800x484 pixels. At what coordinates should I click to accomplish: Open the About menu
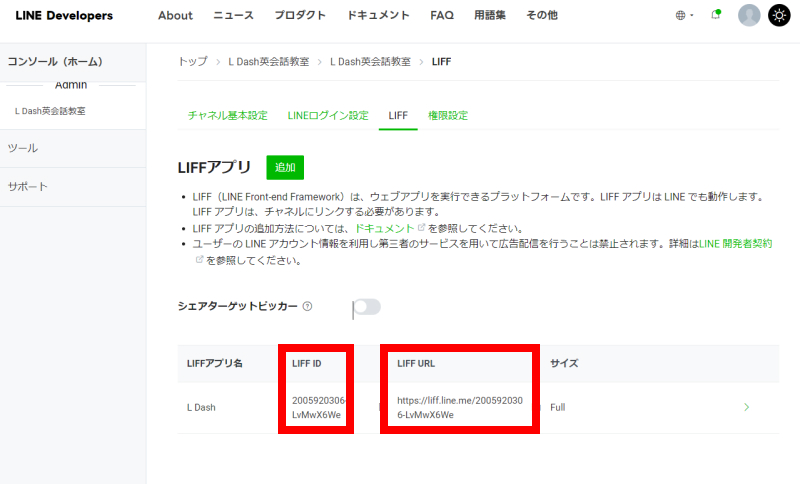(x=175, y=15)
